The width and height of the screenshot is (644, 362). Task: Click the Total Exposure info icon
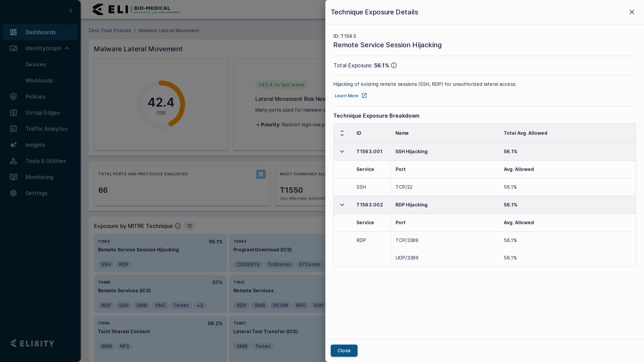coord(394,66)
